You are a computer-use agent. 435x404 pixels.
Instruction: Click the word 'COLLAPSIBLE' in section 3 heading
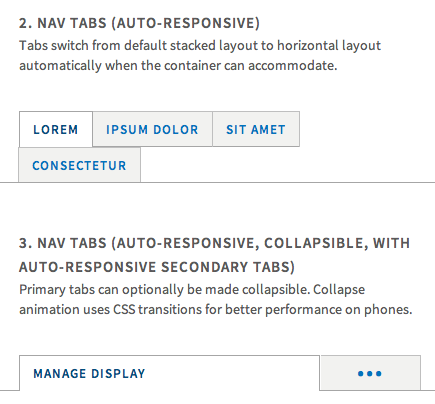316,243
